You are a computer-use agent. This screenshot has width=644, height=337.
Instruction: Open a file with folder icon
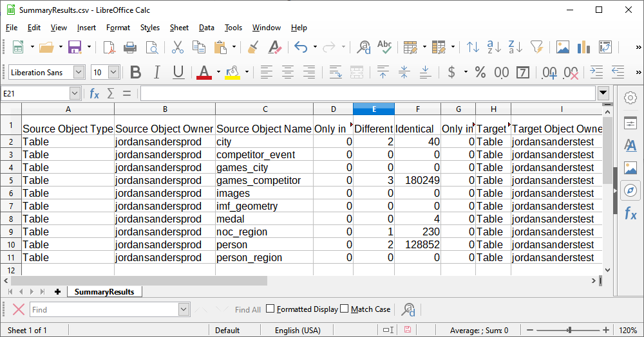coord(46,47)
